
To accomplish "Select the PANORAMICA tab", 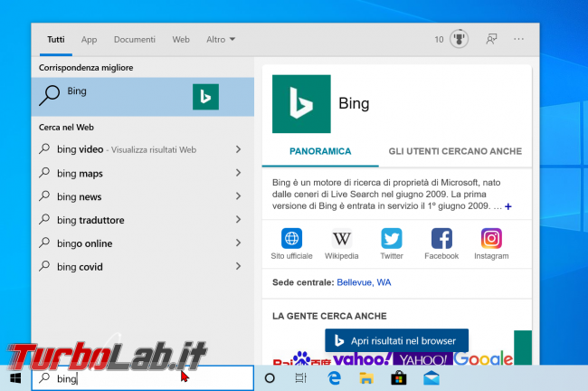I will pyautogui.click(x=320, y=151).
